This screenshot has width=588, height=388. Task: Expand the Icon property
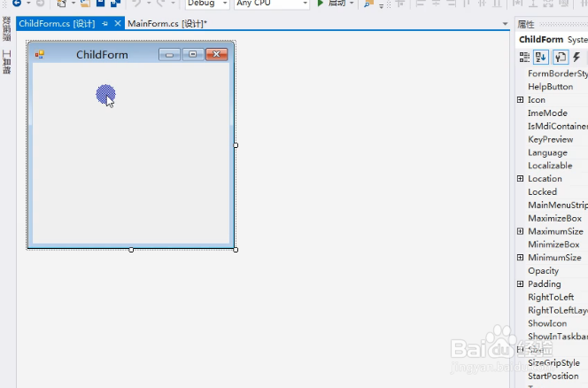[520, 100]
